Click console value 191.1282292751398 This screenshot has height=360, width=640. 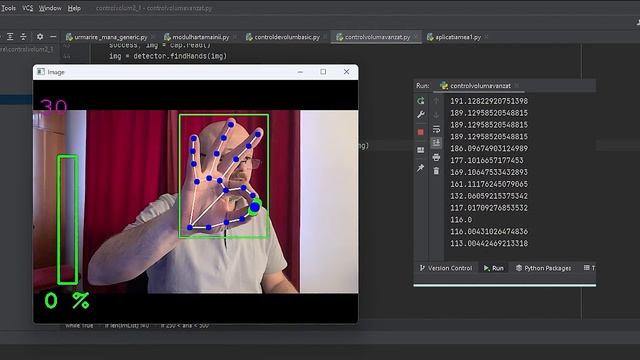pyautogui.click(x=489, y=101)
